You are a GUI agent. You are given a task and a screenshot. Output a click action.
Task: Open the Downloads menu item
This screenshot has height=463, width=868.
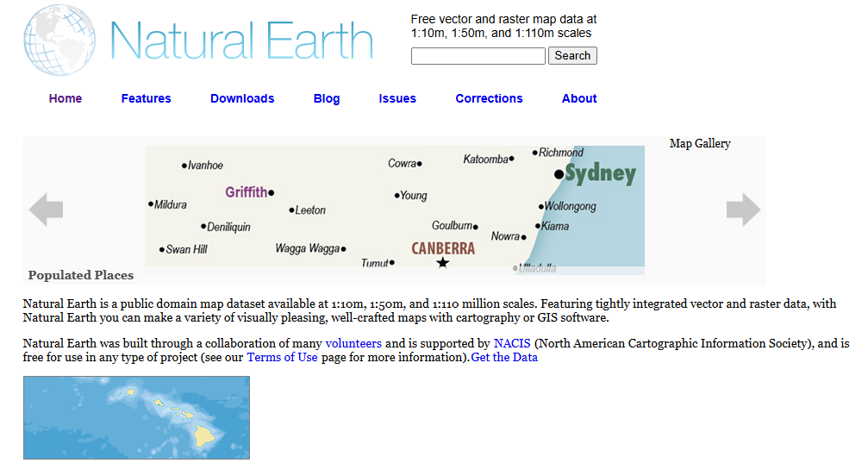click(242, 98)
